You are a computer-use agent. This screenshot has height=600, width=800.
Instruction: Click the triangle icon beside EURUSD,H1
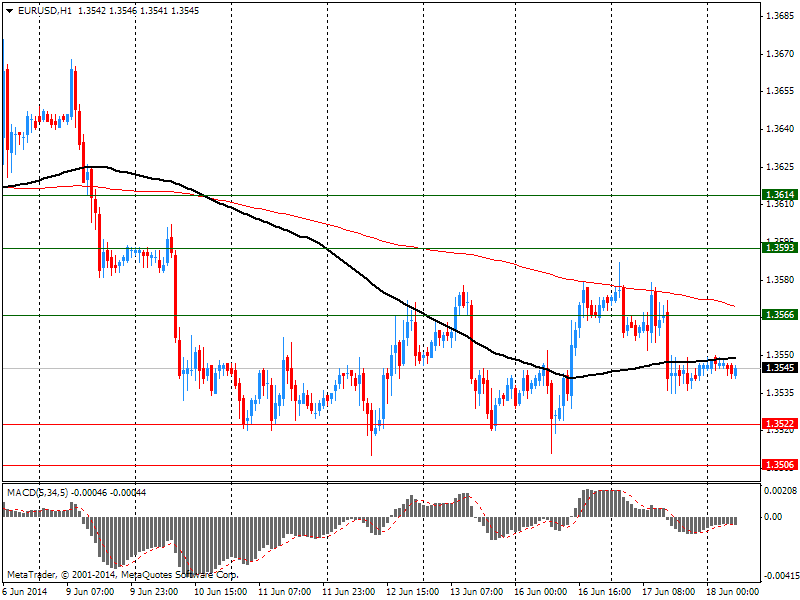(x=10, y=11)
